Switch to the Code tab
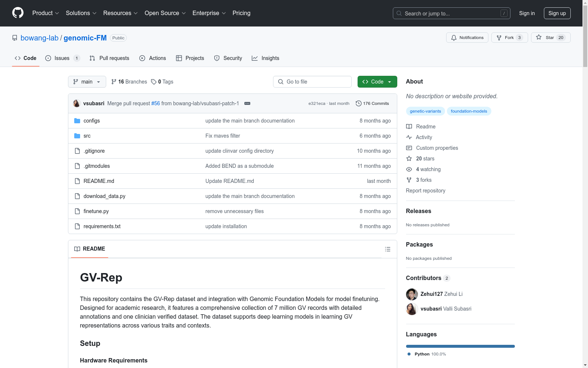Screen dimensions: 588x368 (26, 58)
